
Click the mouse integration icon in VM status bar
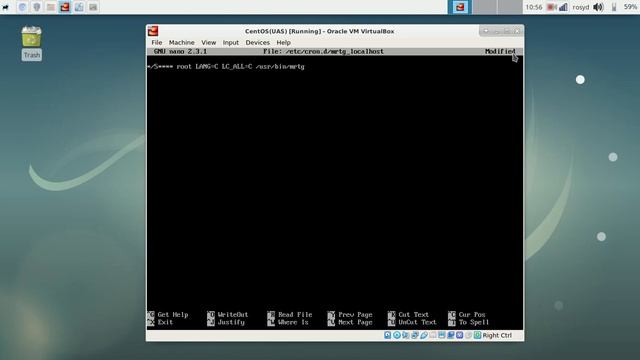pyautogui.click(x=468, y=335)
